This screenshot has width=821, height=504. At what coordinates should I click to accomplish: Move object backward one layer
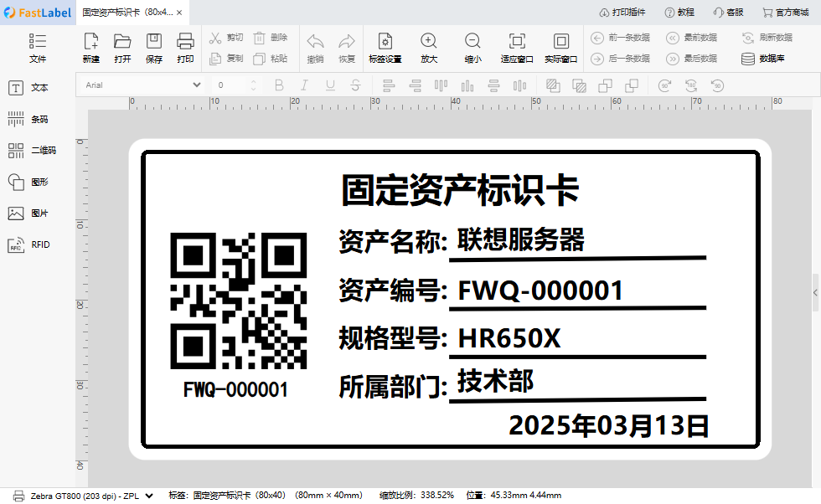632,85
